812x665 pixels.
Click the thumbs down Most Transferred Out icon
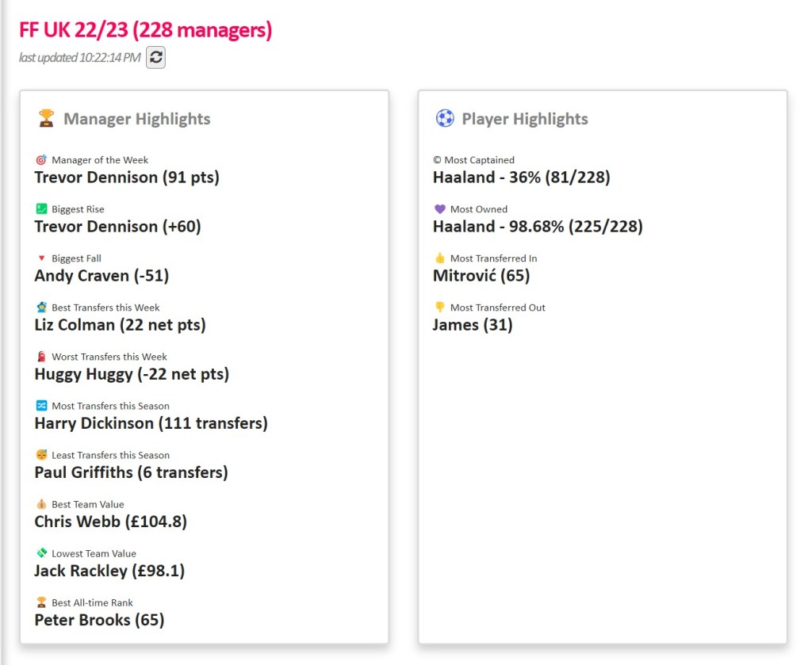tap(440, 308)
